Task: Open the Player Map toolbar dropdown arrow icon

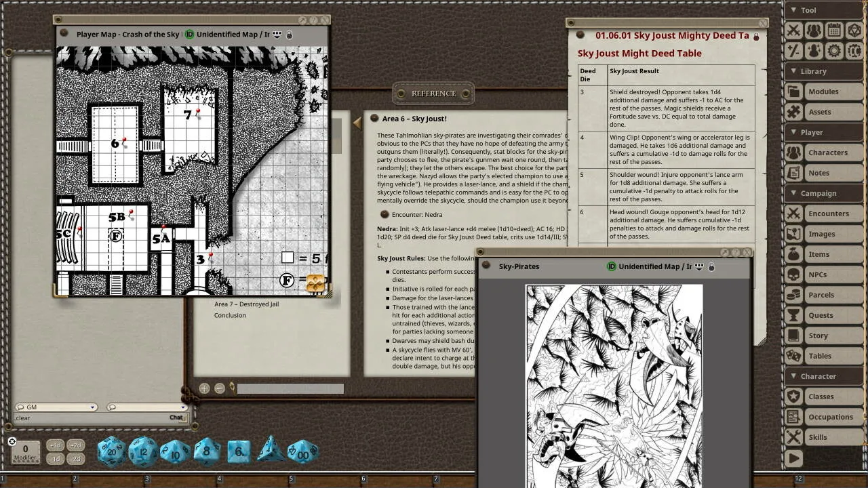Action: 277,35
